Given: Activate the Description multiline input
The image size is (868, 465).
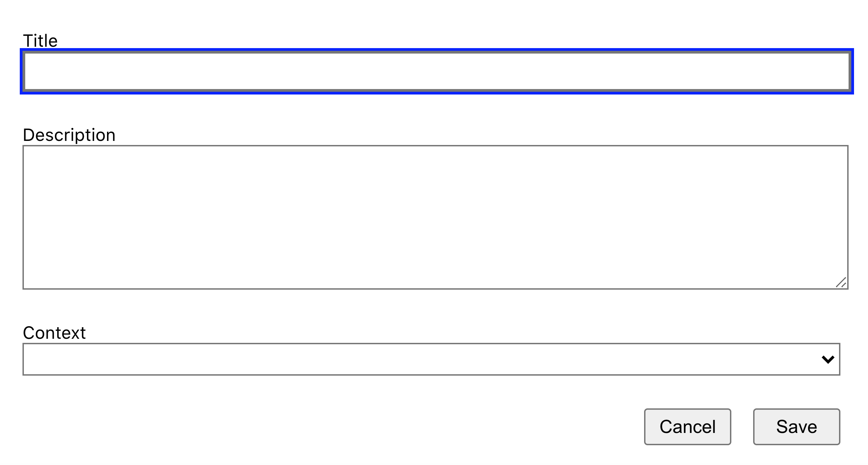Looking at the screenshot, I should pos(435,217).
